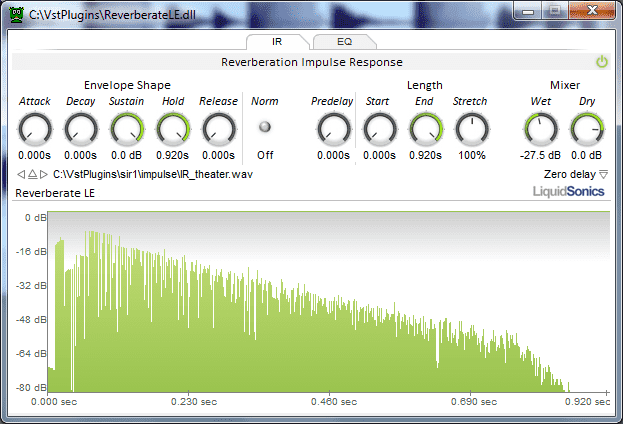This screenshot has height=424, width=623.
Task: Click the Wet mixer knob
Action: tap(541, 128)
